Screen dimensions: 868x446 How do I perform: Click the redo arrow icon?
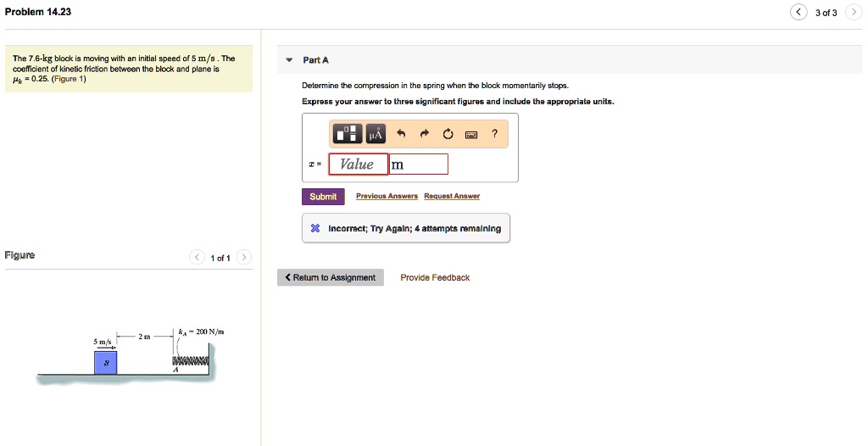pyautogui.click(x=425, y=134)
